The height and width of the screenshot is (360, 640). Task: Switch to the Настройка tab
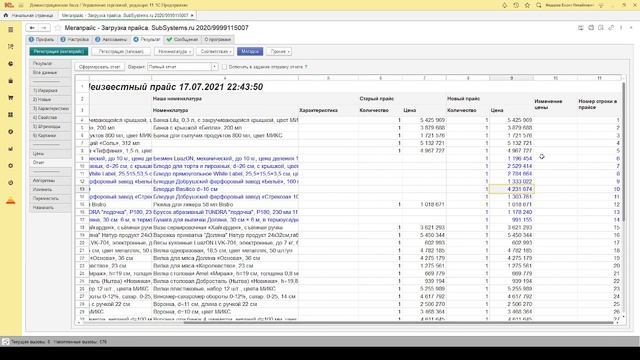[x=75, y=40]
